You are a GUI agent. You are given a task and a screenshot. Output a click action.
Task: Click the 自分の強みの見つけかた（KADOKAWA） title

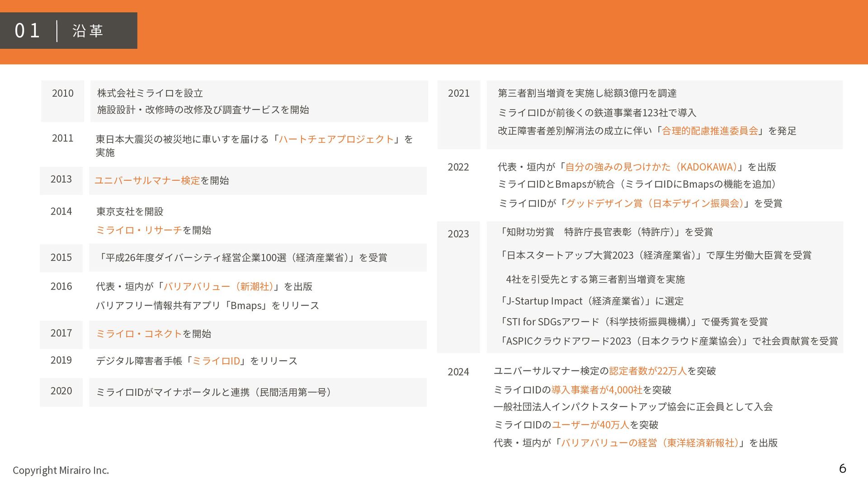[x=651, y=167]
